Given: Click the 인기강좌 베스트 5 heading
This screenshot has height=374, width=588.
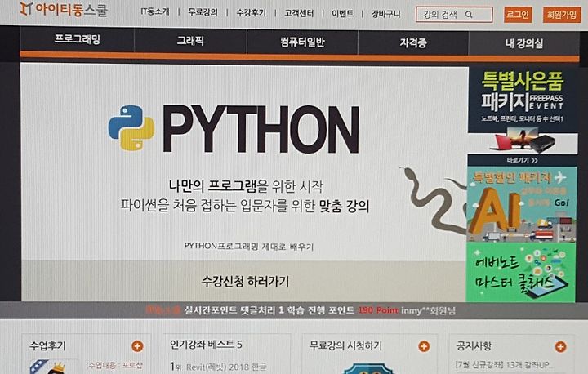Looking at the screenshot, I should coord(206,344).
